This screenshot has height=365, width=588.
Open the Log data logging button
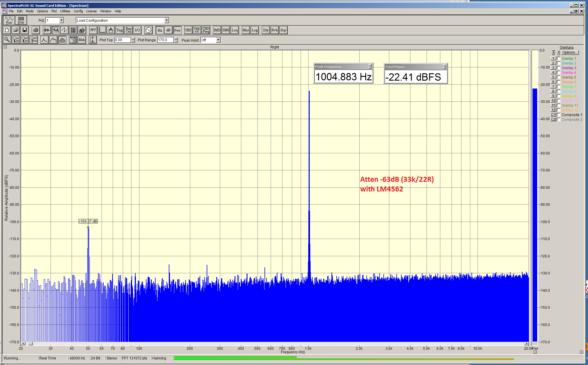255,30
